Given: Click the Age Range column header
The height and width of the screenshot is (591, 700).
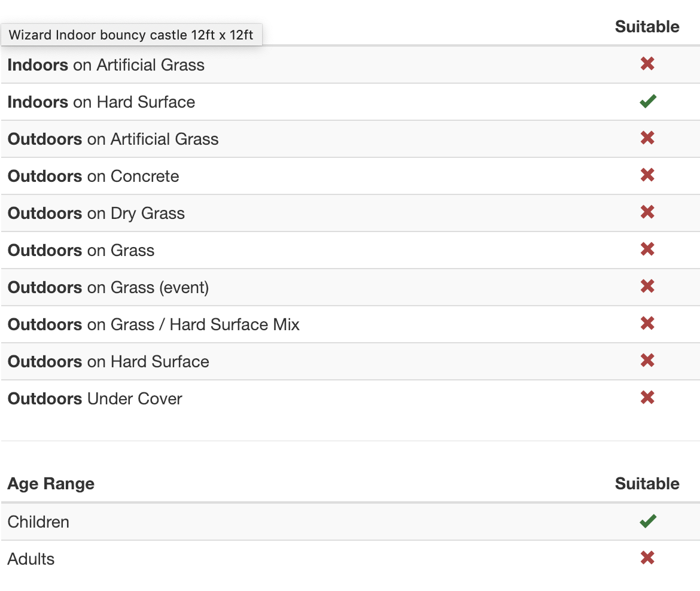Looking at the screenshot, I should click(x=51, y=483).
